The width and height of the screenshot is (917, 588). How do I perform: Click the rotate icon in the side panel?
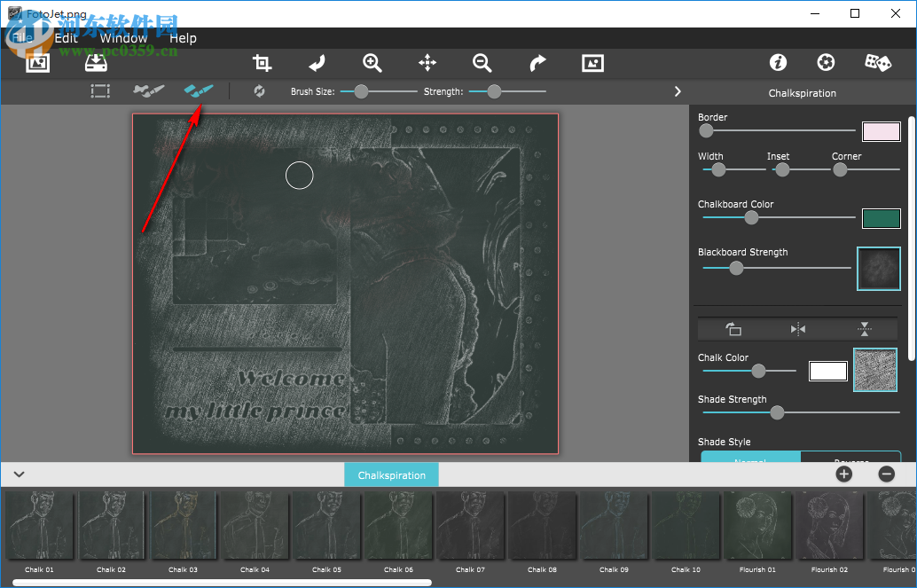point(733,329)
